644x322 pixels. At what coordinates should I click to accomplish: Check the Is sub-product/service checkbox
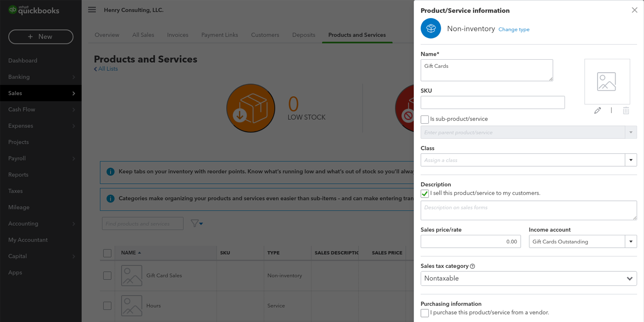pyautogui.click(x=425, y=119)
